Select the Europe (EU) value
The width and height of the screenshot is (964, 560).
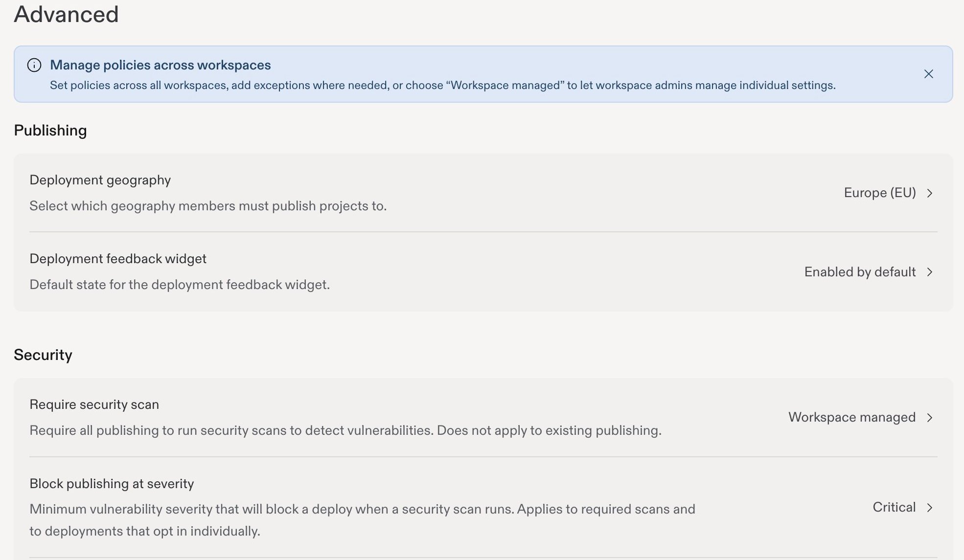[880, 193]
